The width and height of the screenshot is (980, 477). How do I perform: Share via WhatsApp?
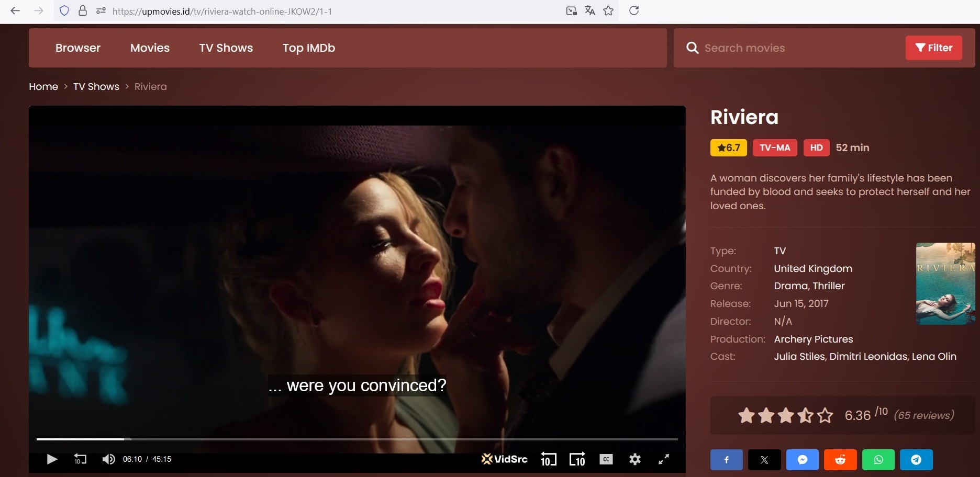[878, 460]
